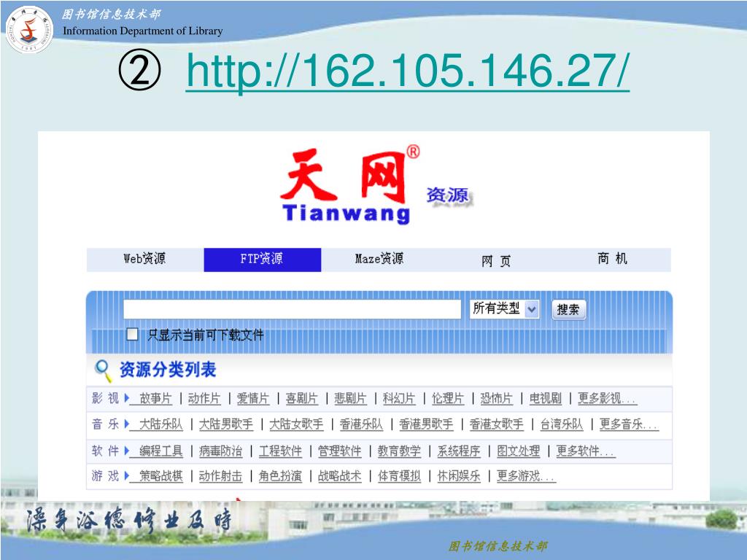This screenshot has width=747, height=560.
Task: Click the magnifier icon beside 资源分类列表
Action: (x=103, y=371)
